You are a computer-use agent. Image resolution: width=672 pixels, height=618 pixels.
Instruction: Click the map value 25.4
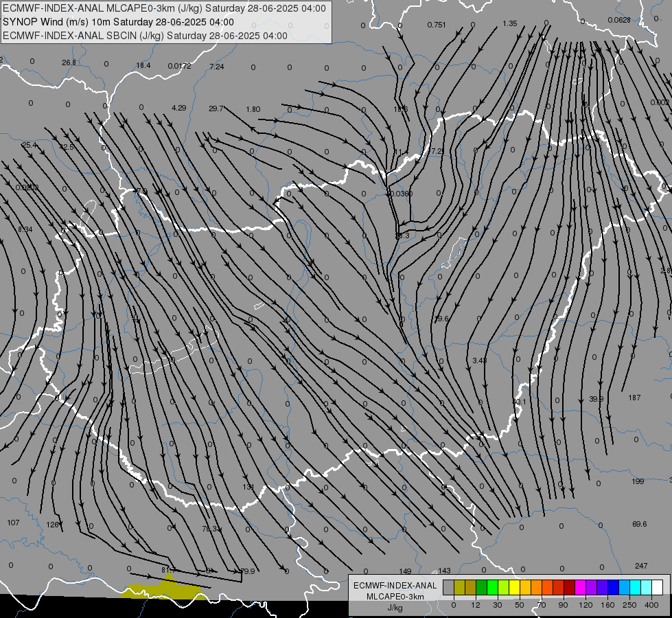[x=29, y=146]
